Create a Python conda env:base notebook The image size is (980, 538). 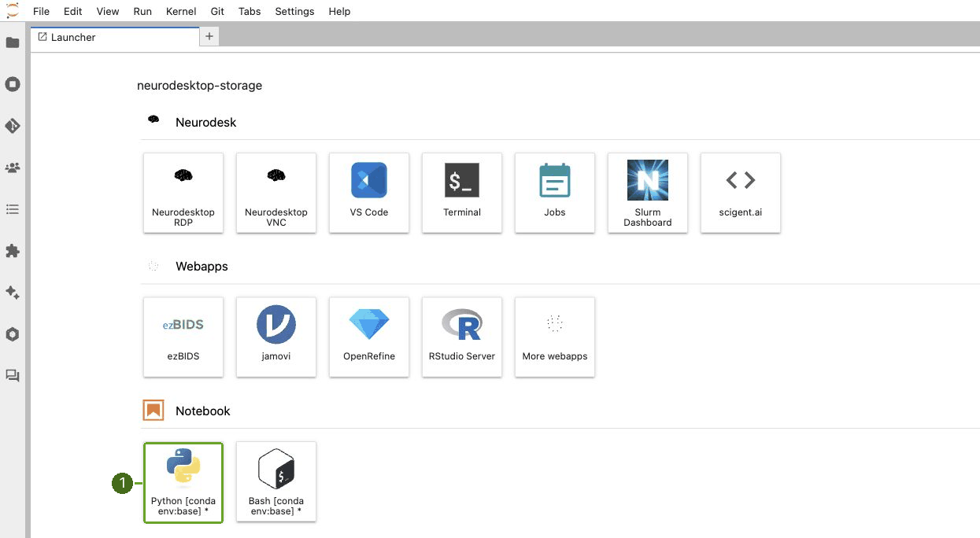pyautogui.click(x=183, y=482)
